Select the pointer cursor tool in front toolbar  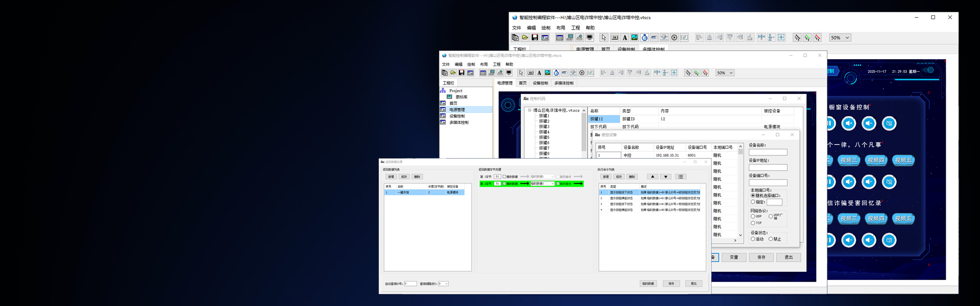click(521, 73)
